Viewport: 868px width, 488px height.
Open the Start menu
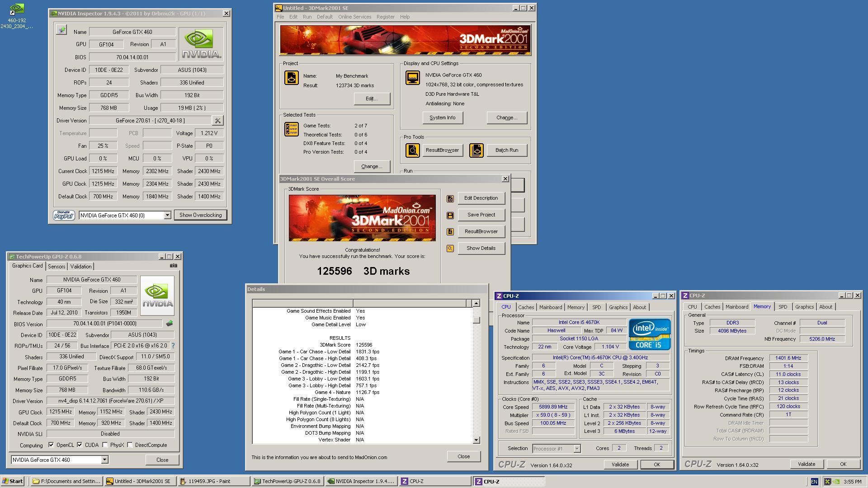click(x=13, y=481)
